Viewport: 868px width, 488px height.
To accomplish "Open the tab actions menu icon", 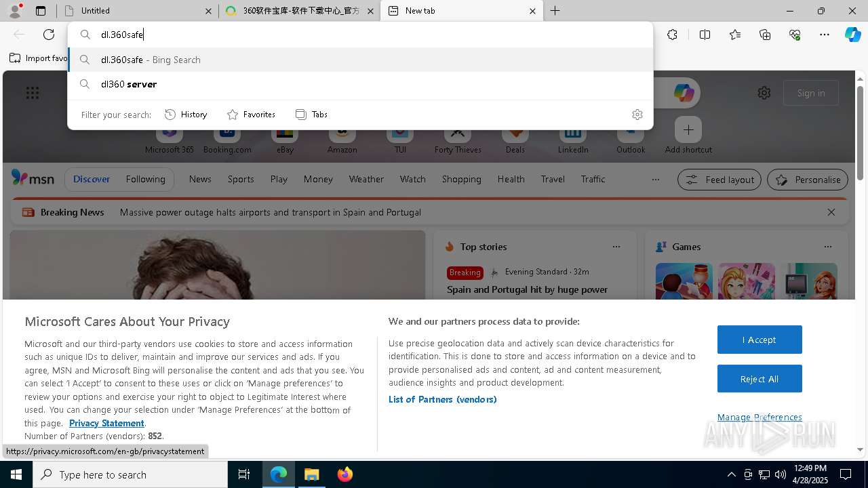I will coord(41,11).
